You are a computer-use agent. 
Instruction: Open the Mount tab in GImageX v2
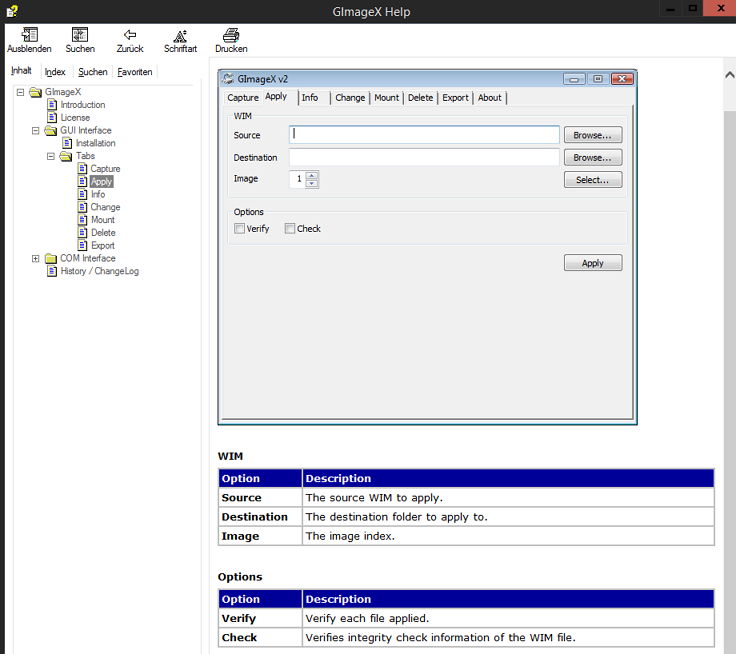[386, 98]
